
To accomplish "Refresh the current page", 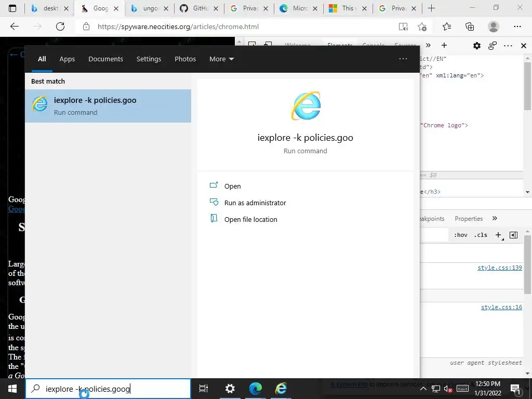I will 60,26.
